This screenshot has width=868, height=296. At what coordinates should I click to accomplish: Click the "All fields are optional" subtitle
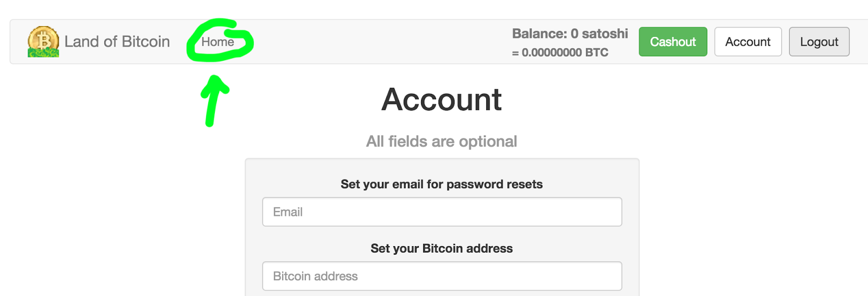tap(442, 141)
